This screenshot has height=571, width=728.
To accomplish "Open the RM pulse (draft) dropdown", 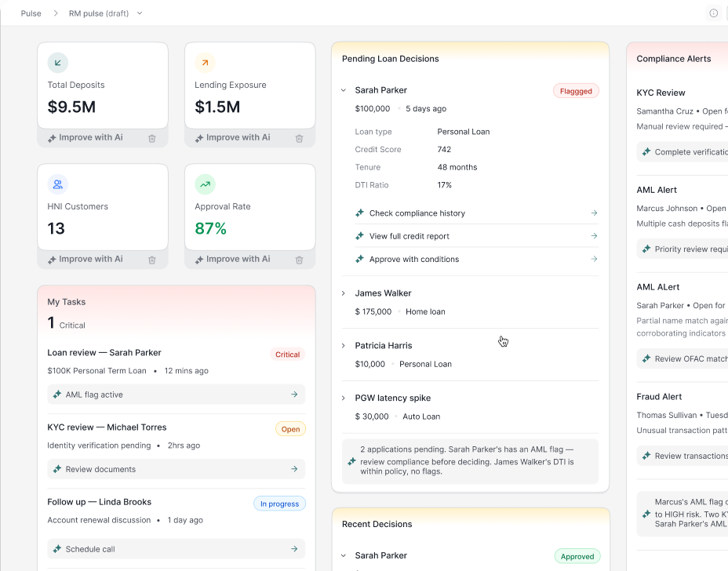I will (140, 13).
